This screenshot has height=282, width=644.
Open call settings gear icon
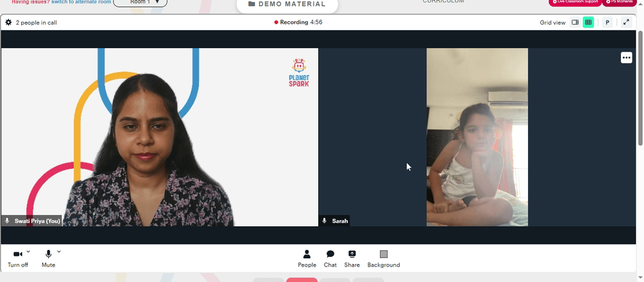[x=8, y=22]
